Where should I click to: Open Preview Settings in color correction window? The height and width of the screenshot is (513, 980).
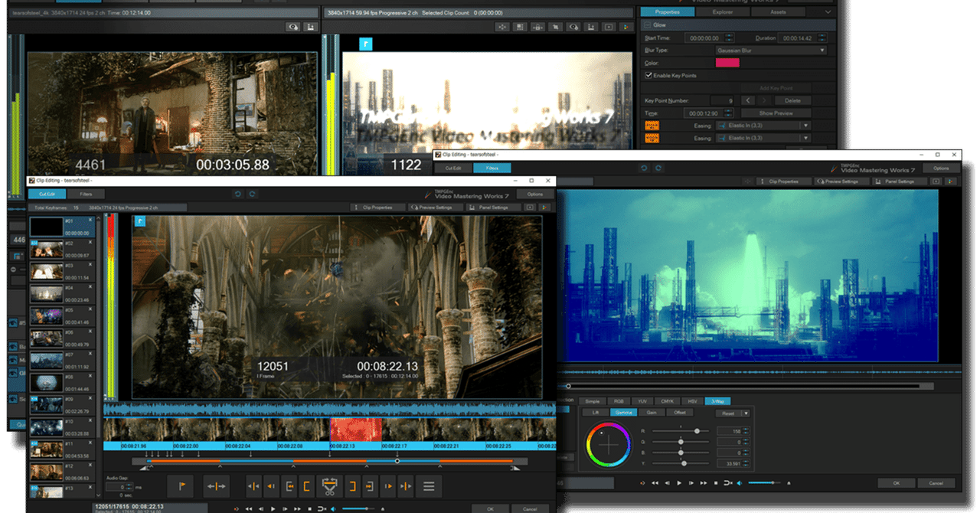[x=842, y=181]
